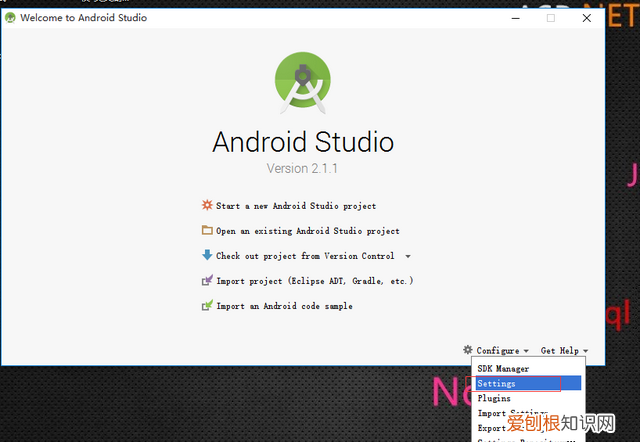Maximize the Welcome to Android Studio window
The width and height of the screenshot is (640, 442).
(550, 18)
